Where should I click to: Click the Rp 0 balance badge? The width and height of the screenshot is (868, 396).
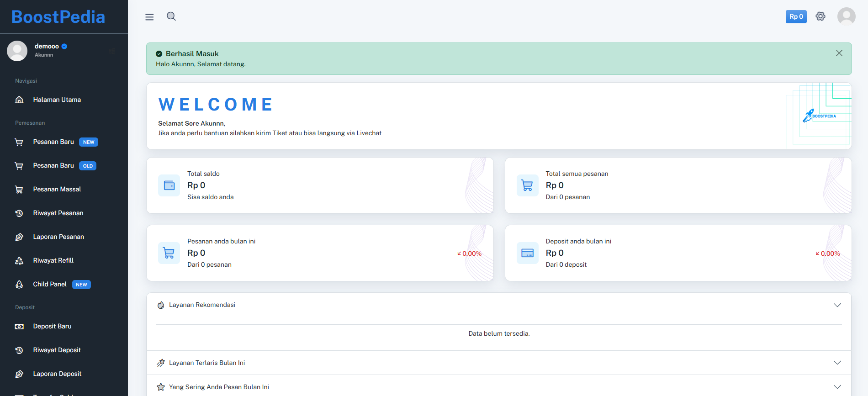click(x=796, y=16)
